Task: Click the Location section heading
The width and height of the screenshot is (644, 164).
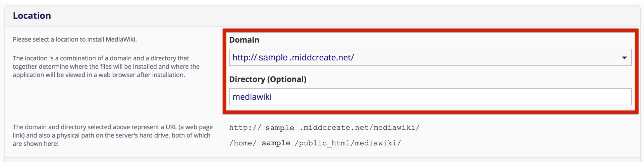Action: point(32,16)
